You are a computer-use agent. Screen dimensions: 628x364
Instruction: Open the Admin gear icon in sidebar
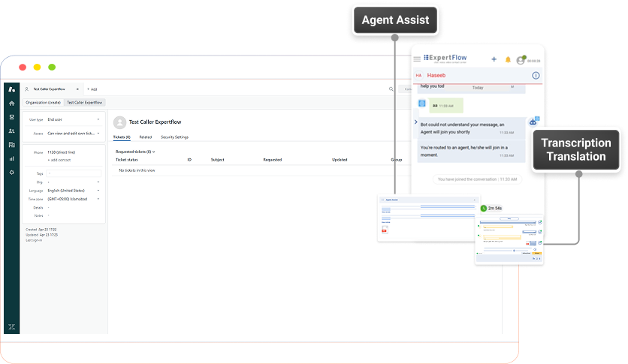(x=11, y=173)
